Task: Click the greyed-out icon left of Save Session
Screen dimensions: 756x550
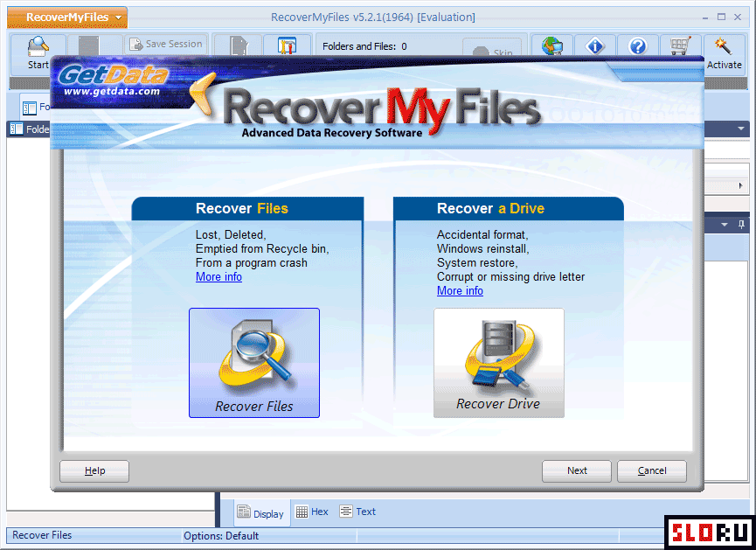Action: pos(89,45)
